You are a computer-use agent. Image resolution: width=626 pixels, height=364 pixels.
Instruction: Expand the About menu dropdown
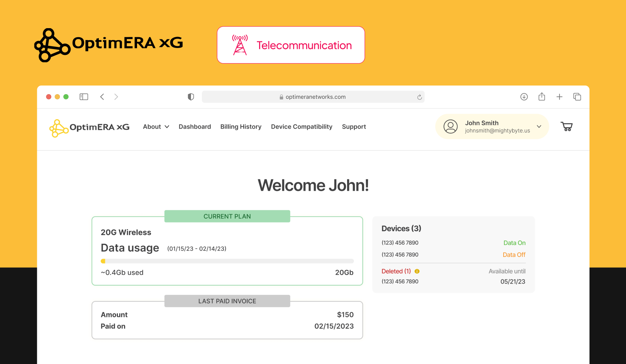pos(156,127)
